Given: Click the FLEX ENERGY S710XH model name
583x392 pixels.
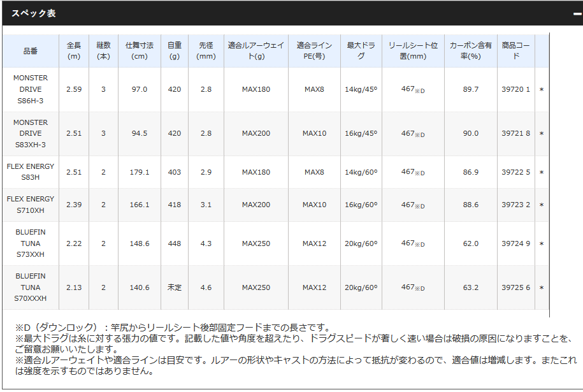Looking at the screenshot, I should (x=31, y=205).
